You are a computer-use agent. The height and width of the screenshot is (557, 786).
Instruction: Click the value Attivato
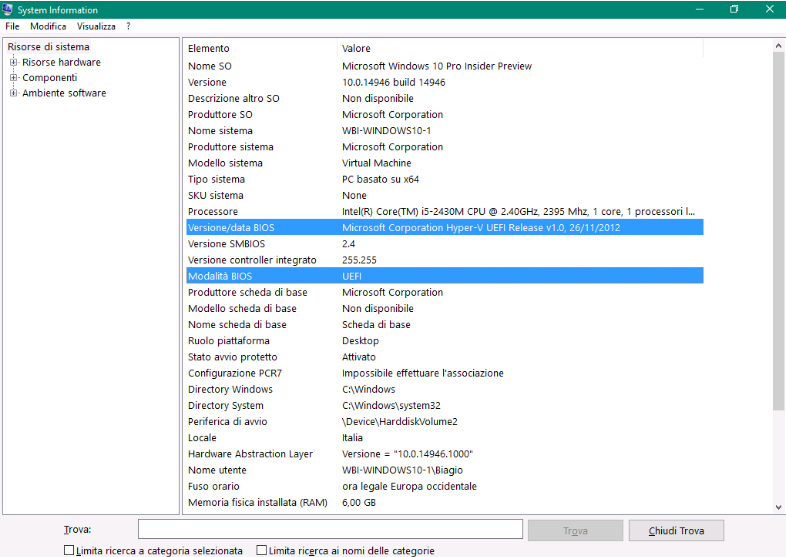coord(359,357)
